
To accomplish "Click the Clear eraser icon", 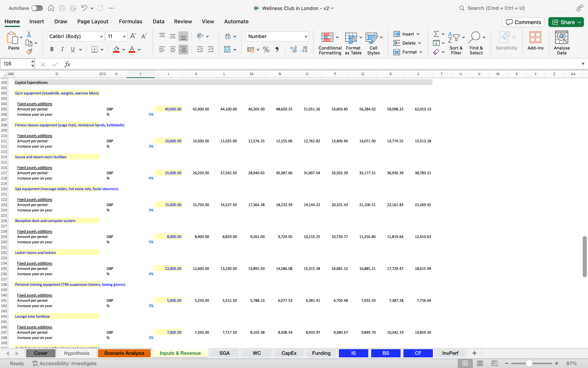I will pos(436,52).
